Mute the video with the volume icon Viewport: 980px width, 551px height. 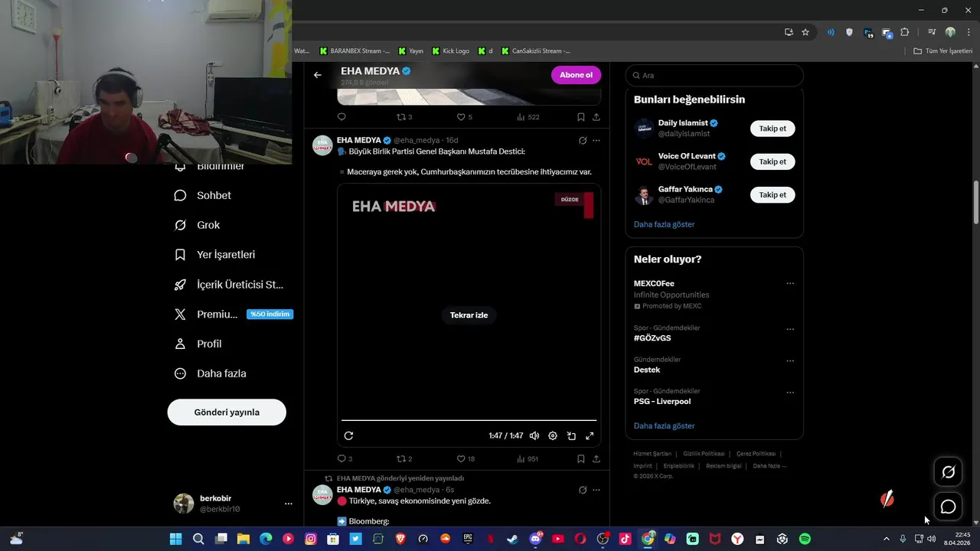pos(534,435)
